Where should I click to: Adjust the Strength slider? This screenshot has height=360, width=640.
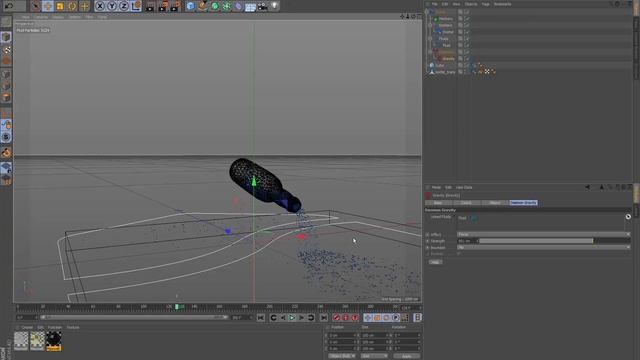[x=555, y=241]
